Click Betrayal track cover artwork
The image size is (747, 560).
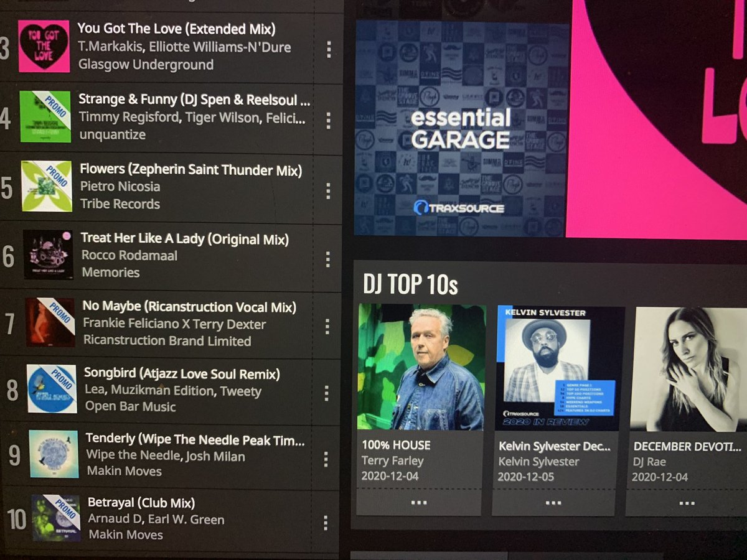[x=55, y=518]
